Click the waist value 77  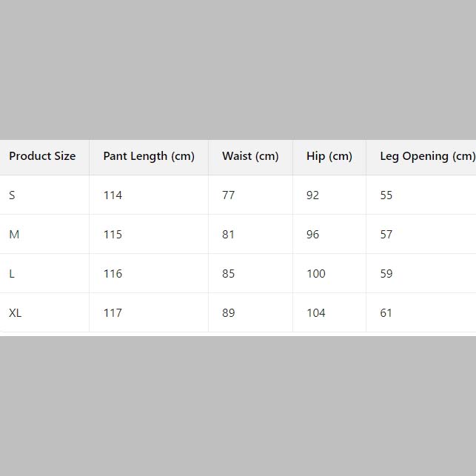pyautogui.click(x=228, y=195)
